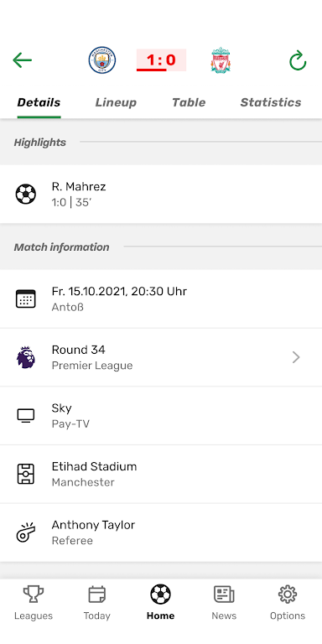Image resolution: width=322 pixels, height=644 pixels.
Task: Select the Etihad Stadium row
Action: tap(161, 474)
